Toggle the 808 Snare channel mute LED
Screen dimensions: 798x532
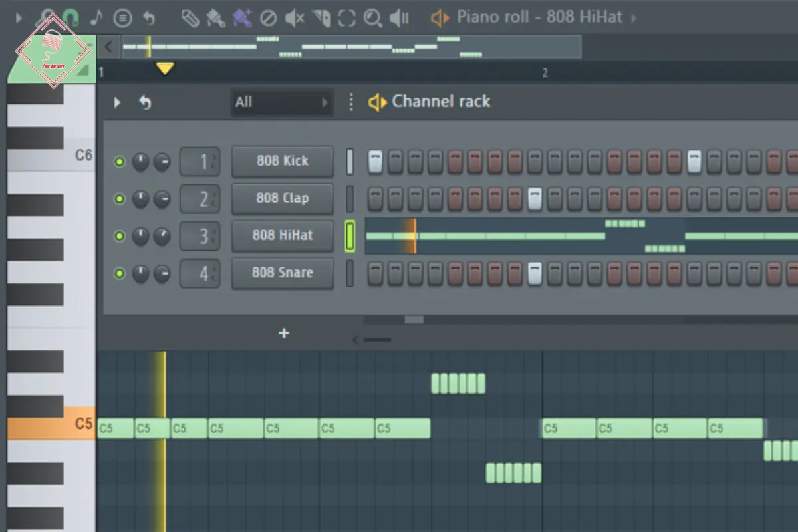coord(120,273)
